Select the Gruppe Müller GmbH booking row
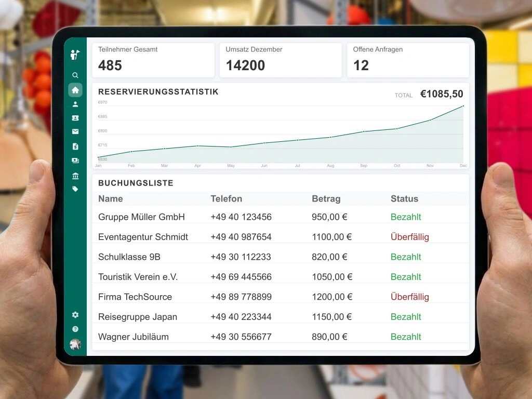This screenshot has height=399, width=532. click(x=141, y=217)
